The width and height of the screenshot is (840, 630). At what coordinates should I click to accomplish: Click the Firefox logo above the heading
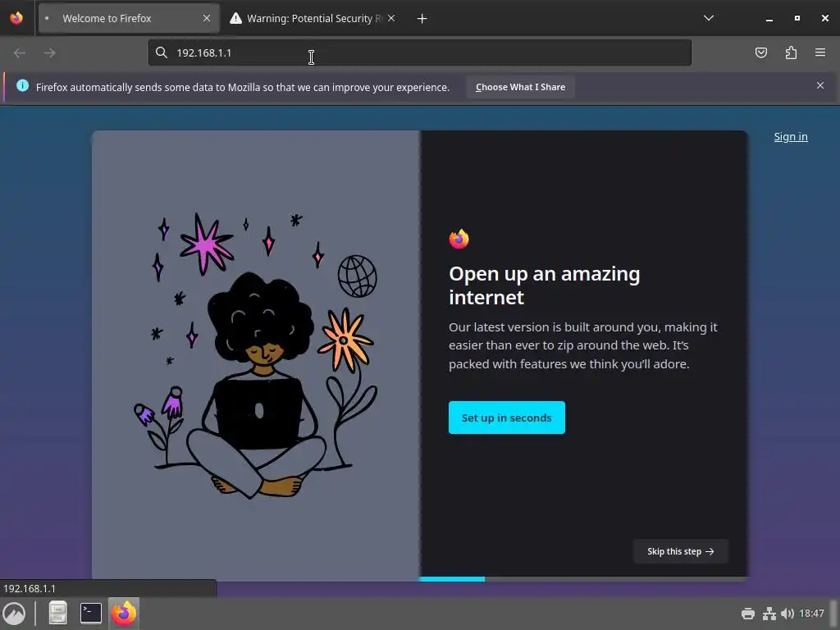pyautogui.click(x=459, y=239)
